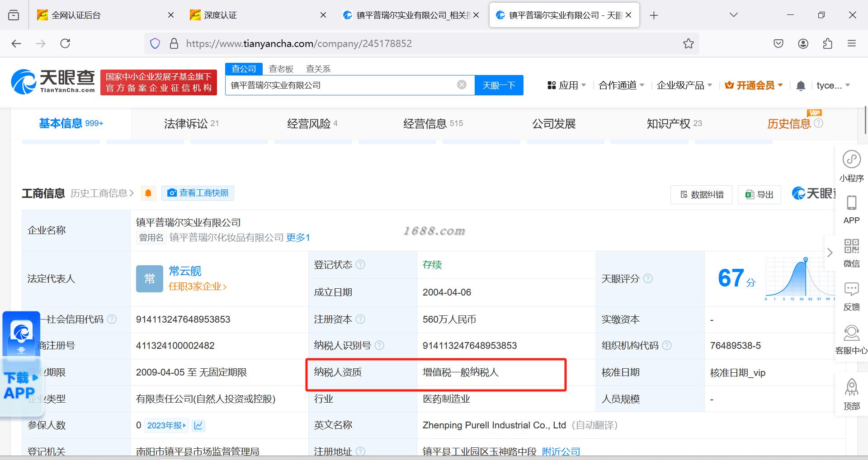Open browser hamburger menu

coord(852,43)
